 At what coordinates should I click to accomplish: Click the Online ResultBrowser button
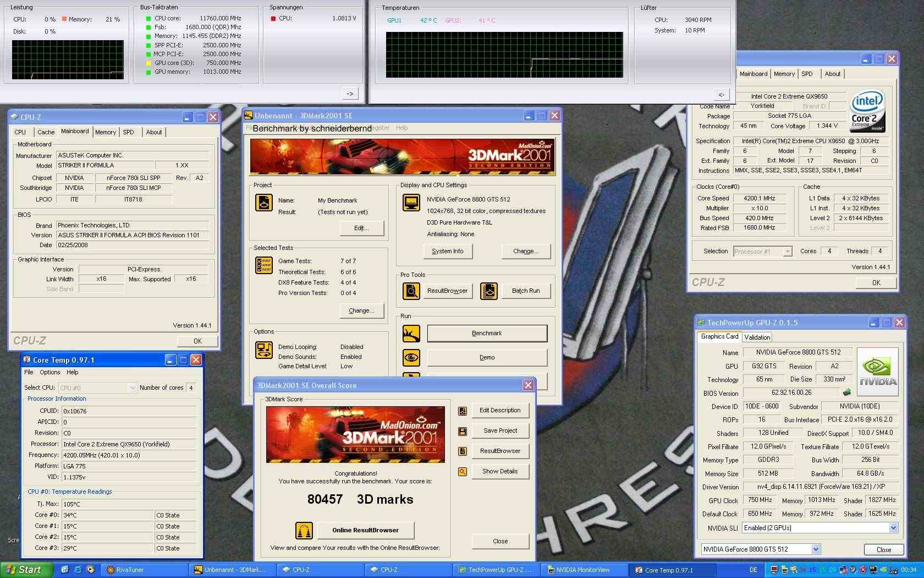[x=366, y=531]
